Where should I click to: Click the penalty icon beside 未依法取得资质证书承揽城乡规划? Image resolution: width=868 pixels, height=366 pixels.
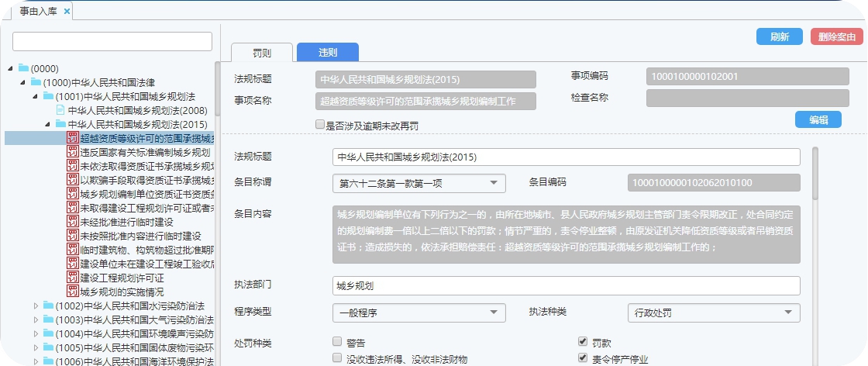click(73, 166)
